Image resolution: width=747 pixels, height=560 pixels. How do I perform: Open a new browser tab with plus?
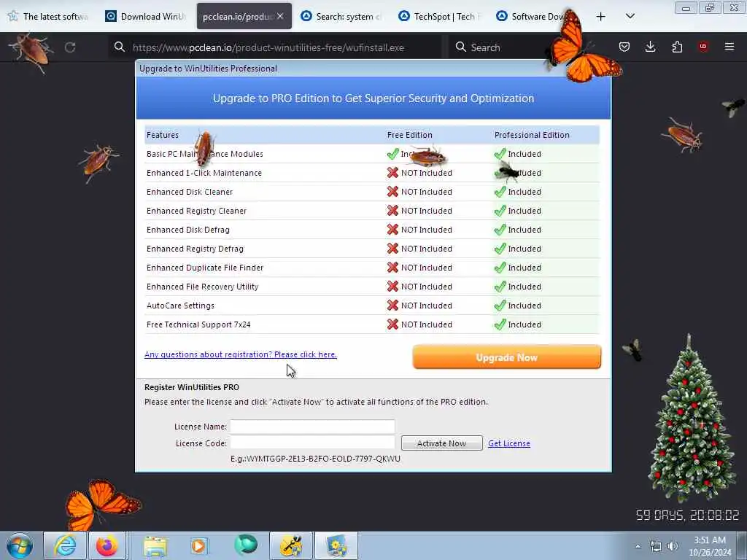point(601,17)
